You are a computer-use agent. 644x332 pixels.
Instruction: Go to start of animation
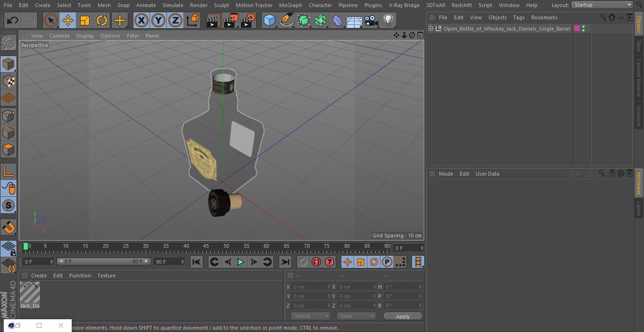point(197,262)
